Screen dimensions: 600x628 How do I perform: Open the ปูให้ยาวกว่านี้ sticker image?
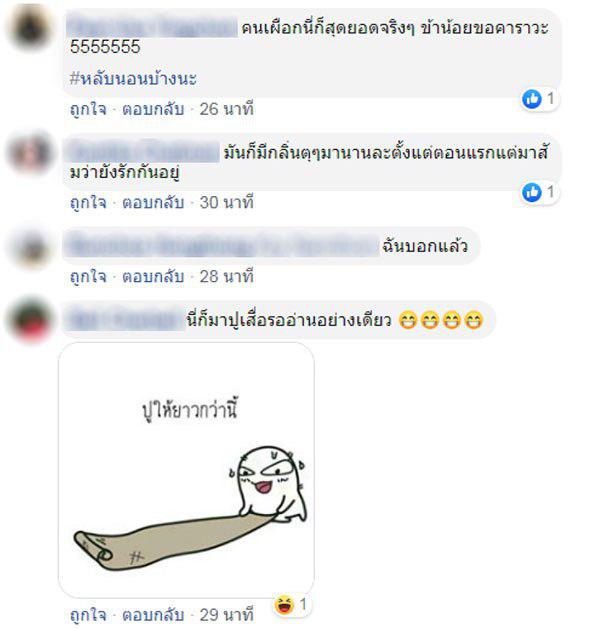pos(186,470)
